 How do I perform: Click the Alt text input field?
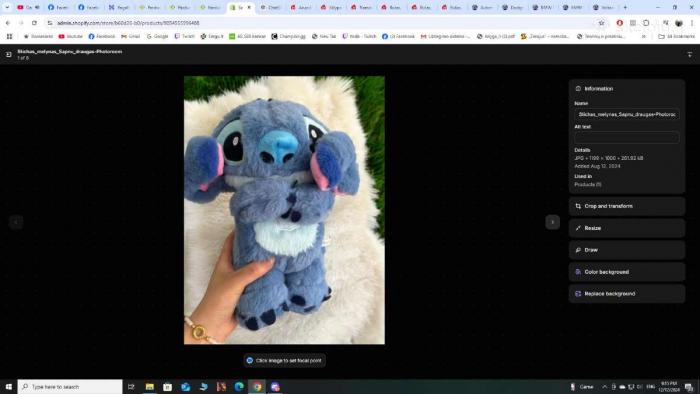click(626, 137)
